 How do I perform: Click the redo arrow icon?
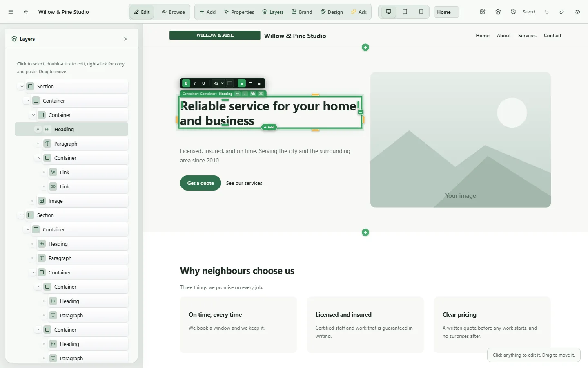click(x=562, y=12)
